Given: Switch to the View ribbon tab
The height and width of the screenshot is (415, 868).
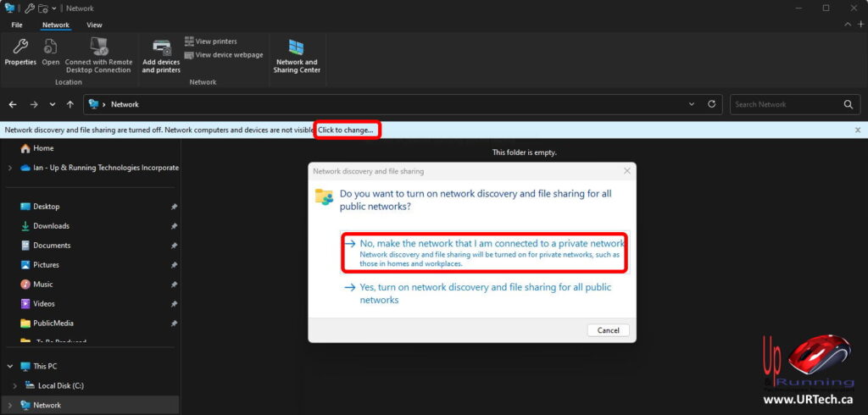Looking at the screenshot, I should tap(94, 25).
